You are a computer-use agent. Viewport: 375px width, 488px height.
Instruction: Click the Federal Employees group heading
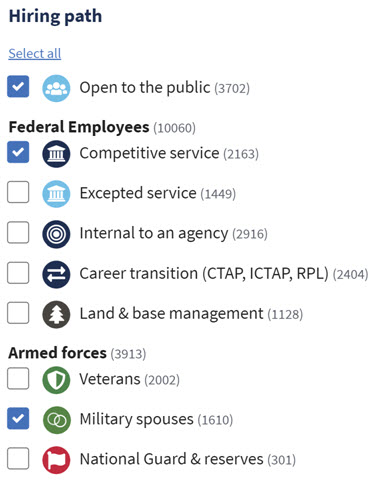(79, 127)
